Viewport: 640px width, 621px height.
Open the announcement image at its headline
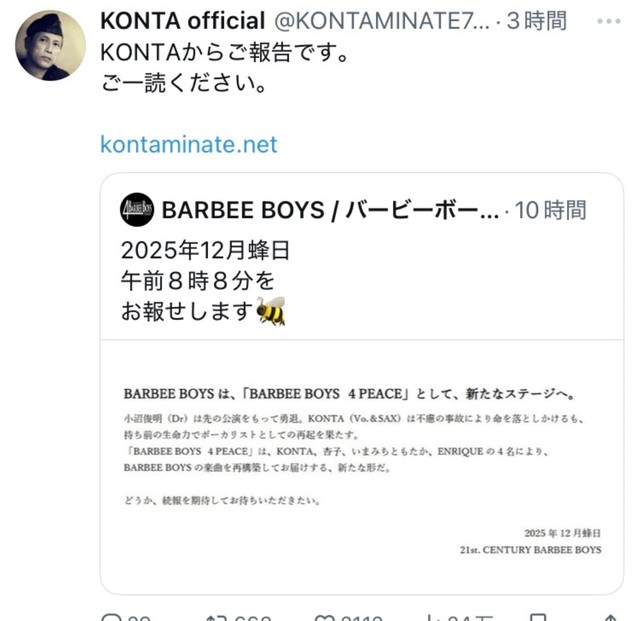(x=362, y=392)
